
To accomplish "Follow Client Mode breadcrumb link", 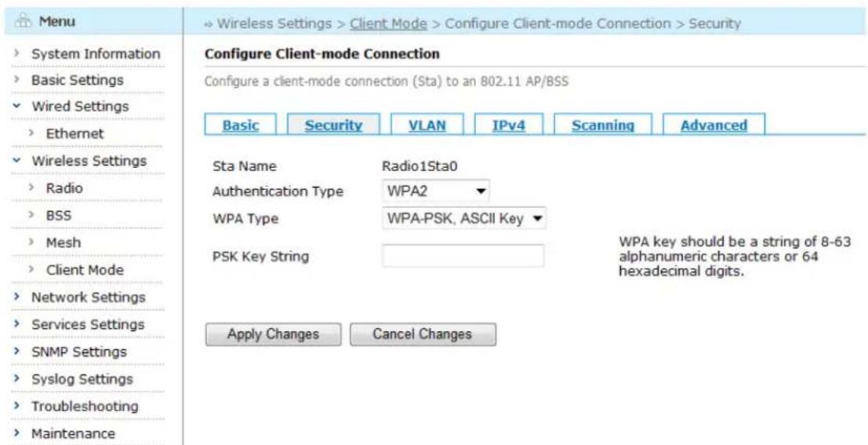I will (x=389, y=24).
